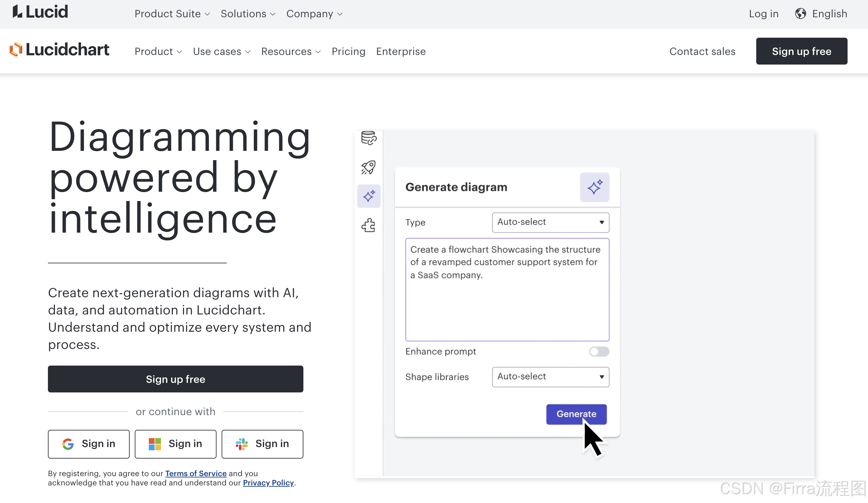The height and width of the screenshot is (503, 868).
Task: Go to the Pricing page
Action: click(x=348, y=51)
